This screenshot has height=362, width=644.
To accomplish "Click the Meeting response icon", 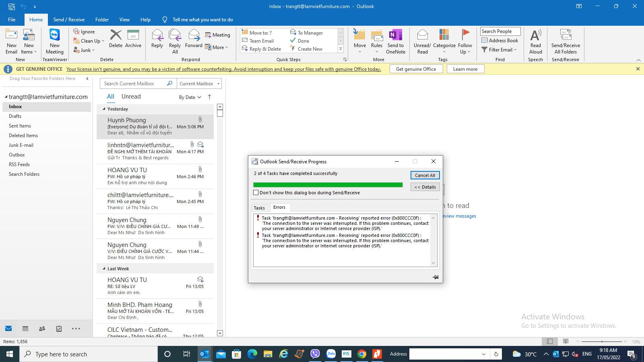I will tap(218, 35).
